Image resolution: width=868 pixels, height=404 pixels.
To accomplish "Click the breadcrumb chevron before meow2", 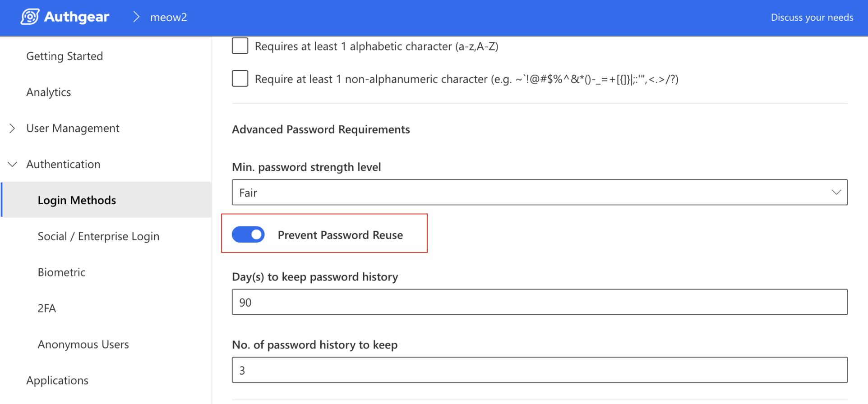I will click(x=136, y=17).
